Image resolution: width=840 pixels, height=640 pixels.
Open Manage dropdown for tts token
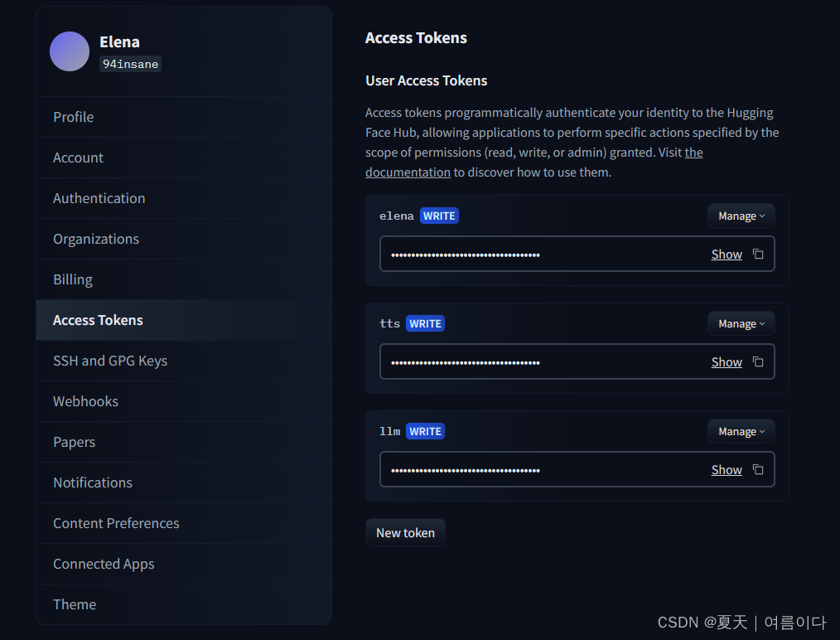pyautogui.click(x=741, y=324)
